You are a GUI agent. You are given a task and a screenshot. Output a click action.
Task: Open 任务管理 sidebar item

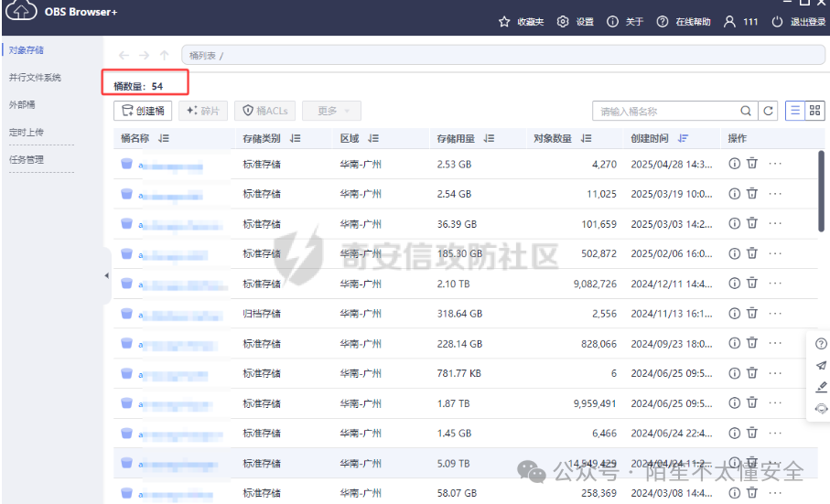point(26,160)
